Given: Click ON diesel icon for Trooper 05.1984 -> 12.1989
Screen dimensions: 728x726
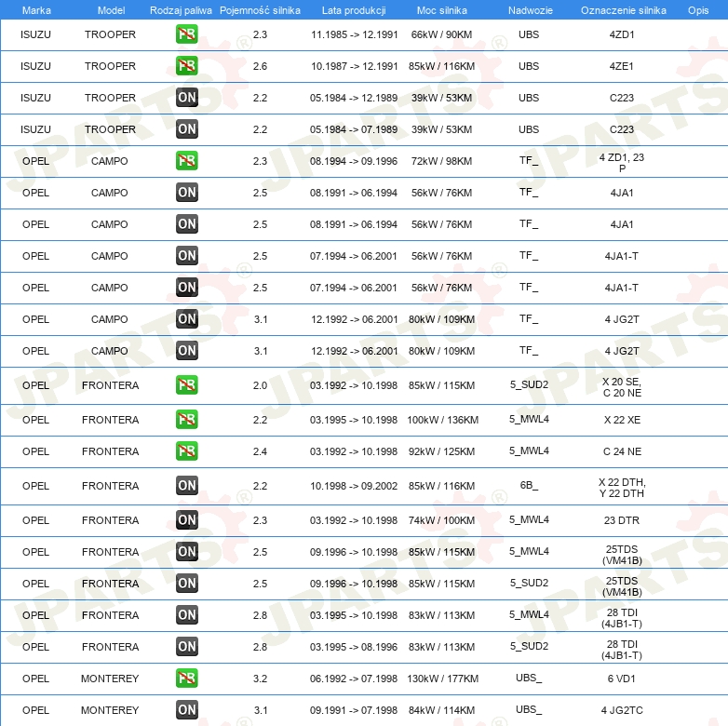Looking at the screenshot, I should point(186,98).
